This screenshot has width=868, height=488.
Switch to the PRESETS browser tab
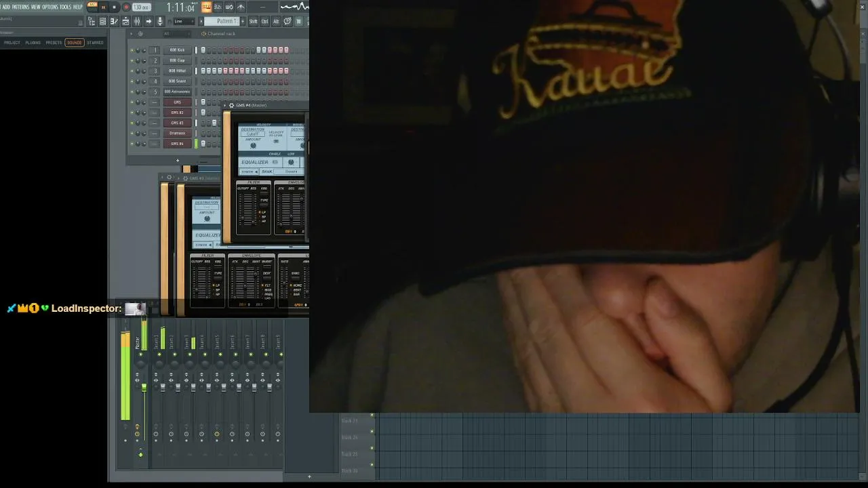[x=54, y=43]
